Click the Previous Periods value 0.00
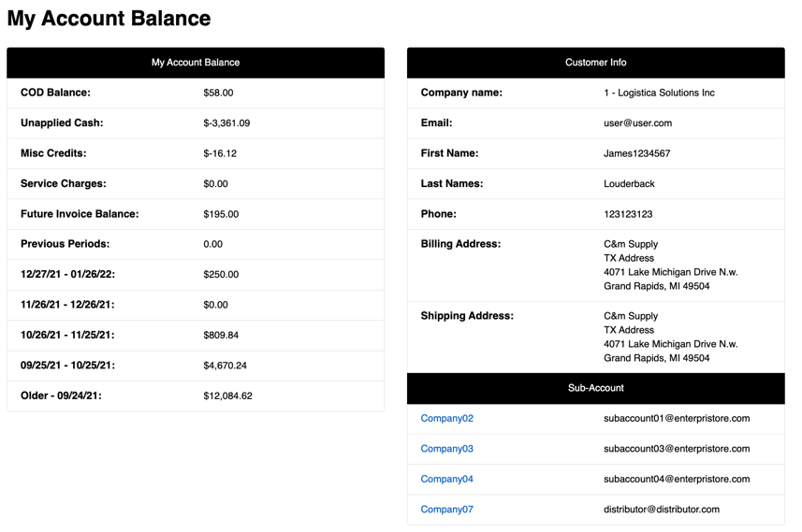Screen dimensions: 802x532 212,244
